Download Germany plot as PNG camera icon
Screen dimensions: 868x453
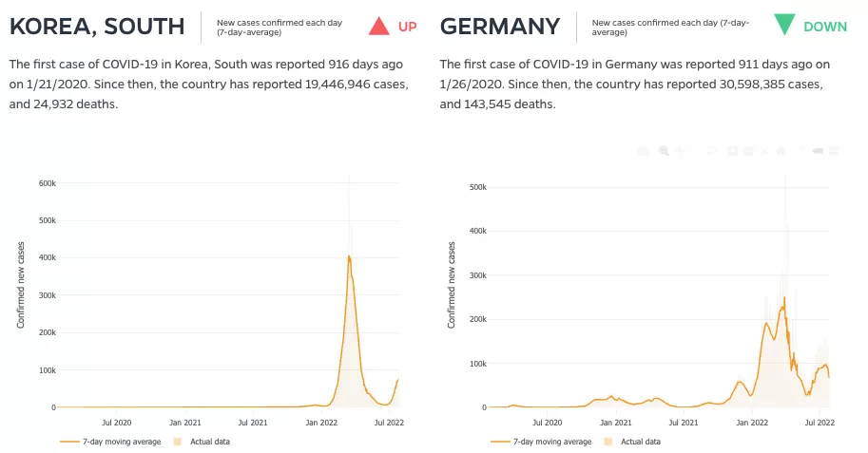643,151
